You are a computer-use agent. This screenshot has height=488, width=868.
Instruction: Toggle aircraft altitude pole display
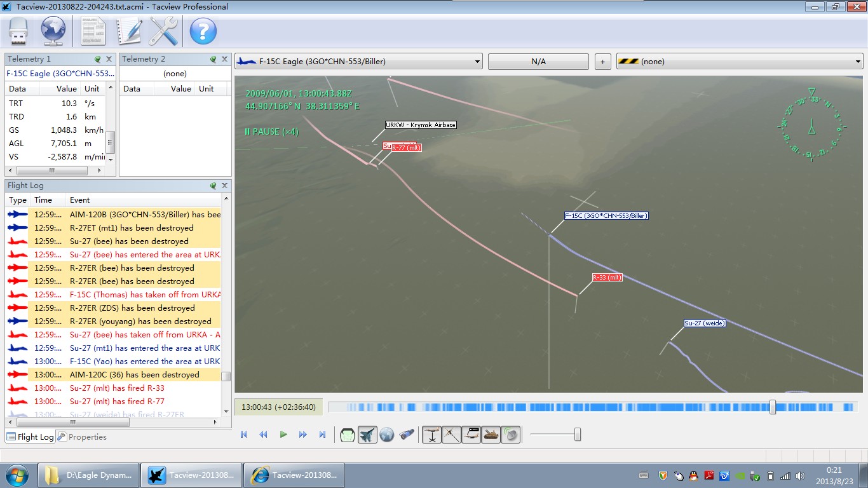tap(431, 435)
